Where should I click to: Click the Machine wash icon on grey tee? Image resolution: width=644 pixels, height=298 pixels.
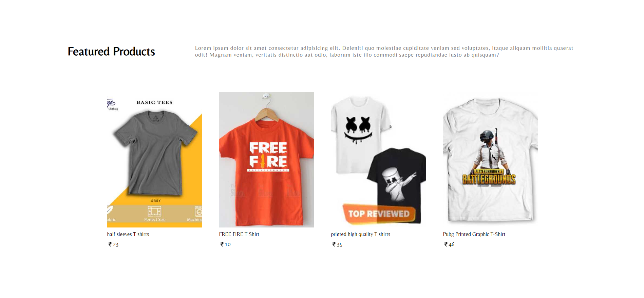tap(198, 211)
